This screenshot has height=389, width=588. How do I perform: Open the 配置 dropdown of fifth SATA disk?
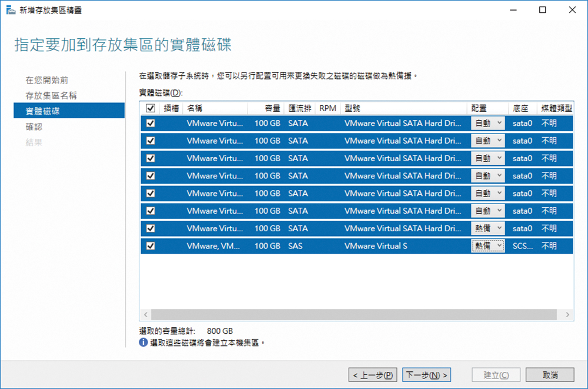488,194
